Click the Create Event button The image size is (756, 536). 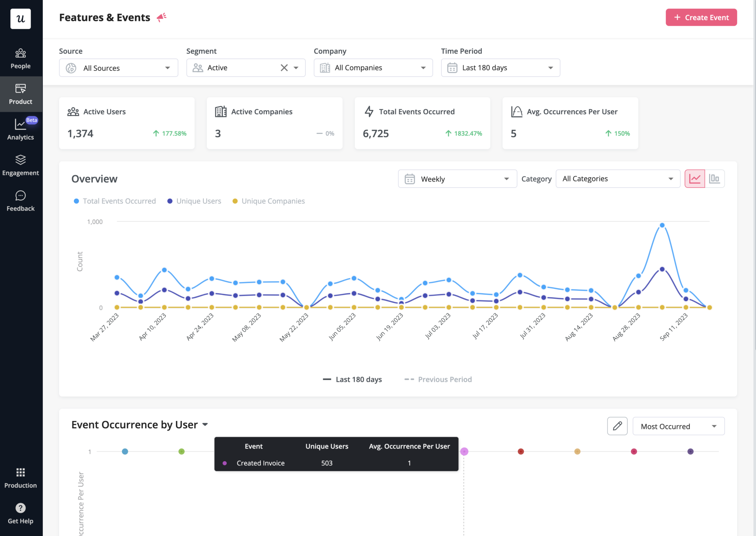pos(701,17)
